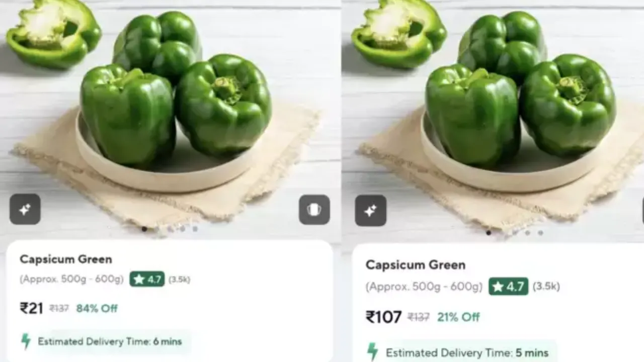Open the 21% Off discount label
The width and height of the screenshot is (644, 362).
(x=458, y=317)
